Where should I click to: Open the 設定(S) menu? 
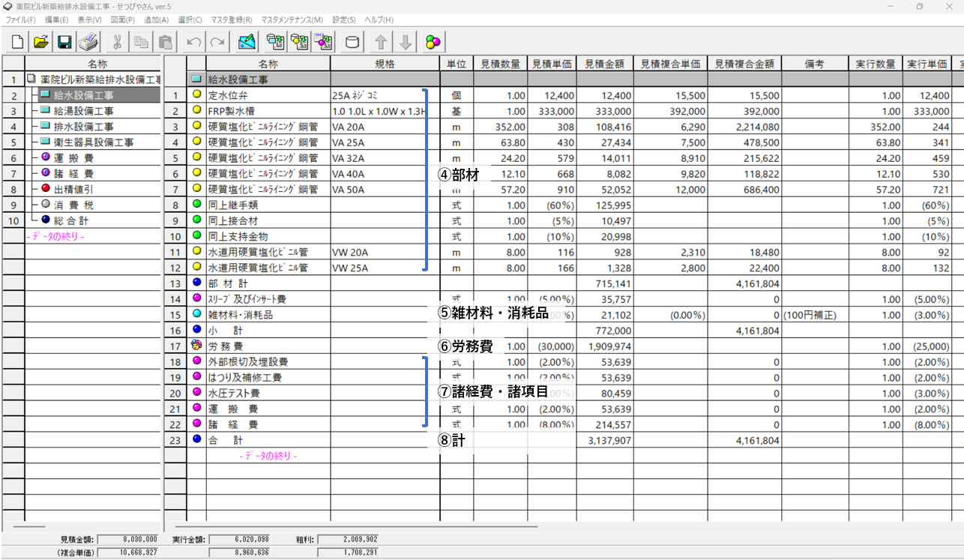[344, 19]
